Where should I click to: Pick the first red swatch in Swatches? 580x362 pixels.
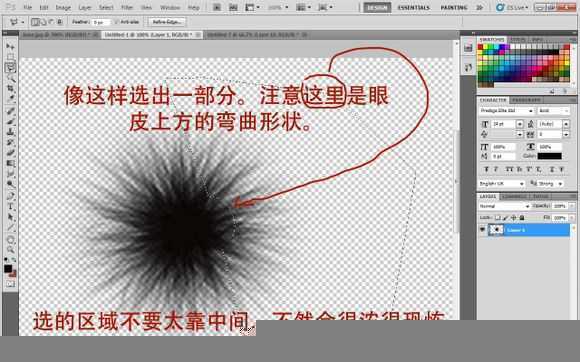[480, 47]
